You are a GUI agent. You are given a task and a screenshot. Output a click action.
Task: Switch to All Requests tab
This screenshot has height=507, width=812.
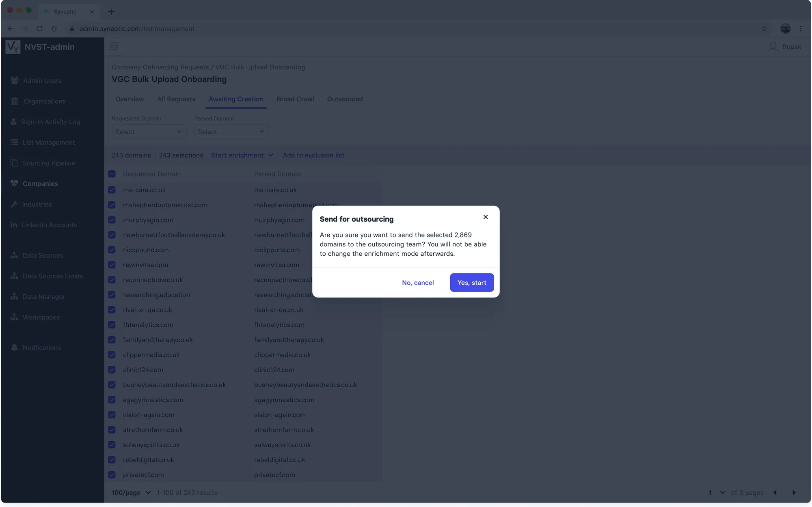[176, 99]
